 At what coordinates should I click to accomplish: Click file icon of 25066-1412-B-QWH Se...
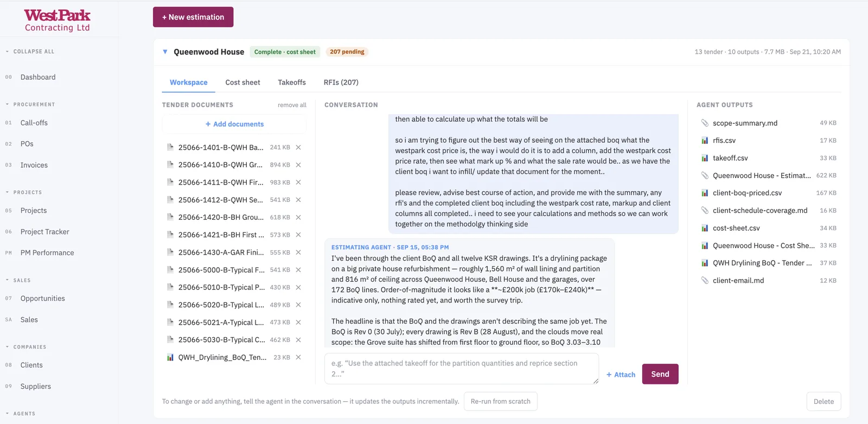click(170, 200)
